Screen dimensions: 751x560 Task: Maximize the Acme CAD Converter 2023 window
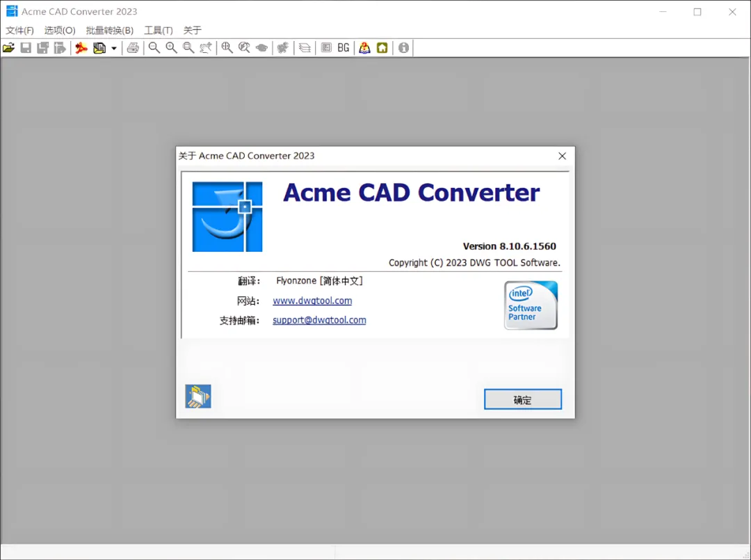[697, 12]
